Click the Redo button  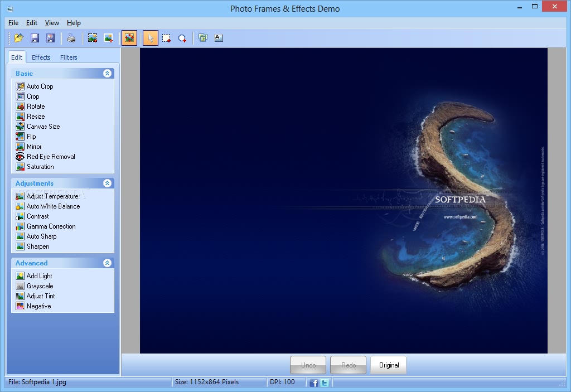(348, 365)
